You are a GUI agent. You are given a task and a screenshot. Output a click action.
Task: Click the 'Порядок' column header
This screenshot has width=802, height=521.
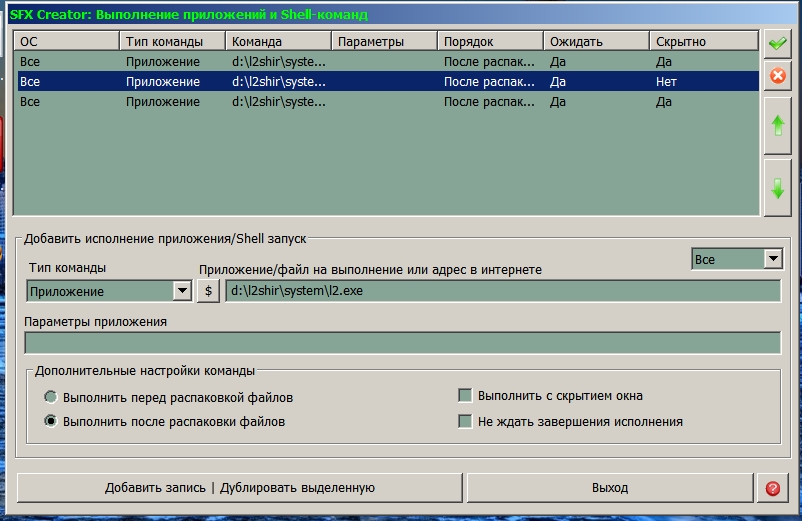pyautogui.click(x=490, y=42)
